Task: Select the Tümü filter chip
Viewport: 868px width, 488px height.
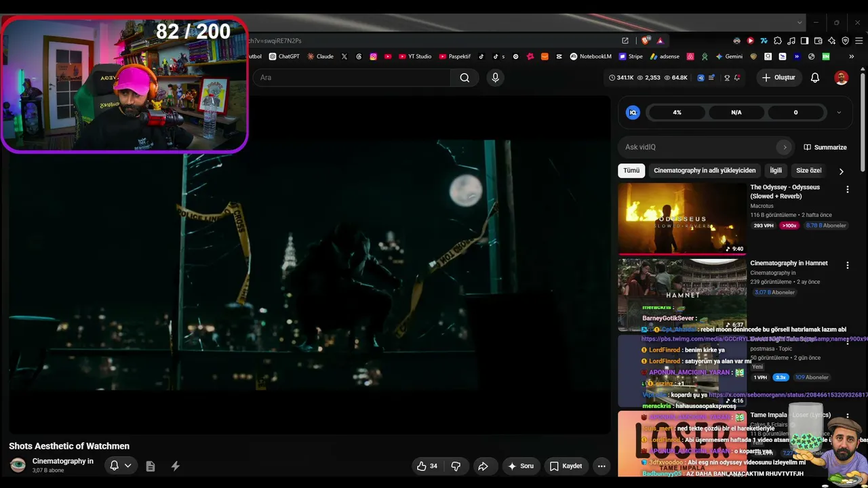Action: (x=631, y=171)
